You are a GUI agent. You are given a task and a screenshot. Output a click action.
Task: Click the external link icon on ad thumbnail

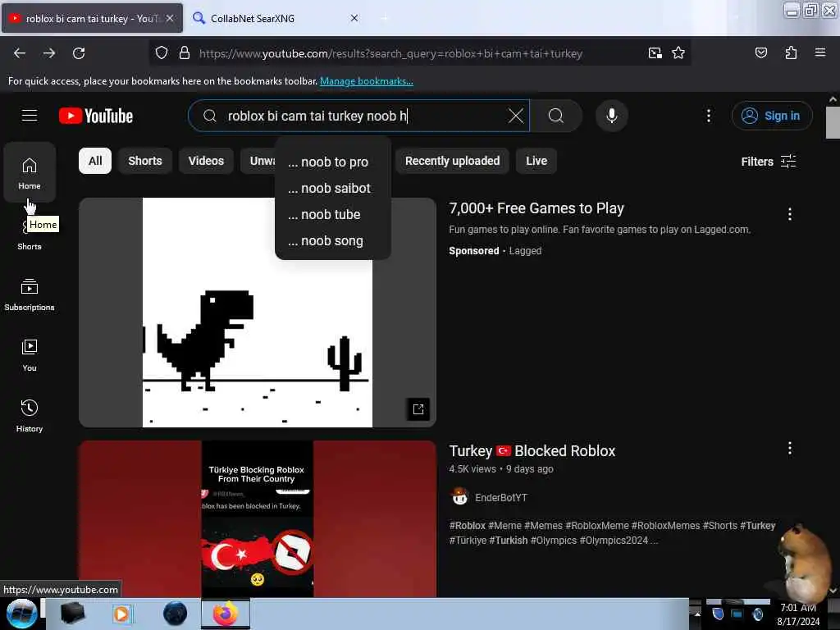(418, 409)
